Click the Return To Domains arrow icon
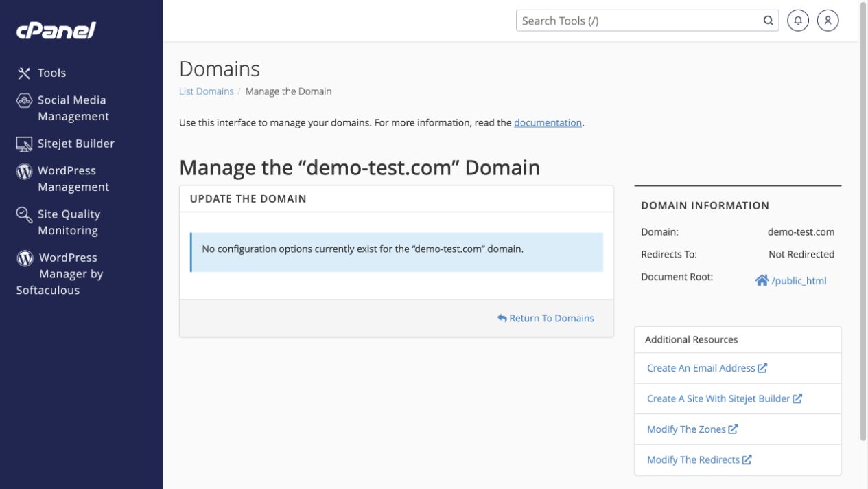The width and height of the screenshot is (868, 489). (502, 318)
